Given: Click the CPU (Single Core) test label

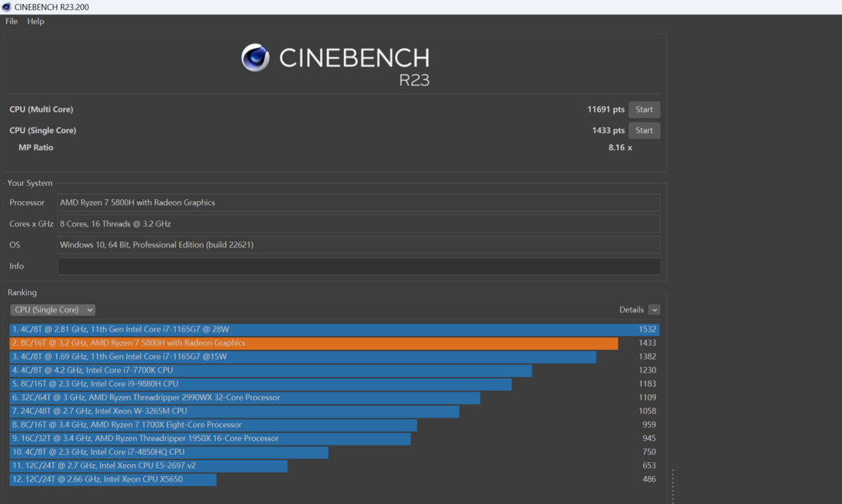Looking at the screenshot, I should click(43, 130).
